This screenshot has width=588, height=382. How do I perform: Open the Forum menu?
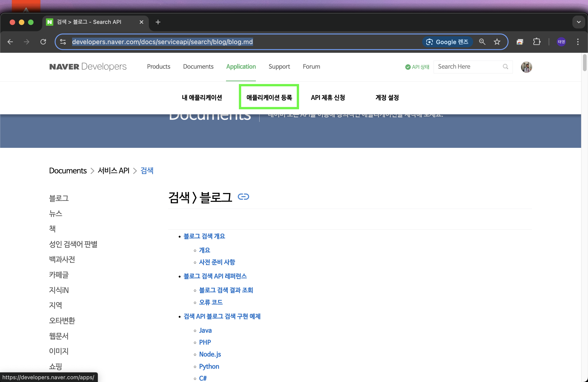[x=311, y=67]
